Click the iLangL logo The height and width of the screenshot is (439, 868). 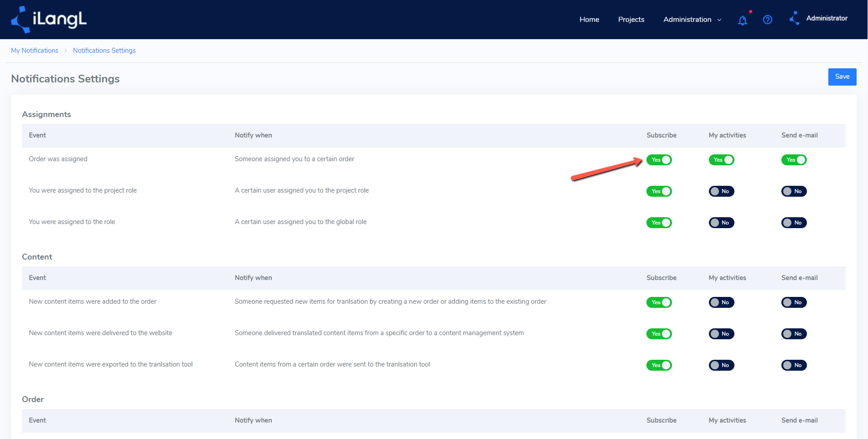coord(49,20)
